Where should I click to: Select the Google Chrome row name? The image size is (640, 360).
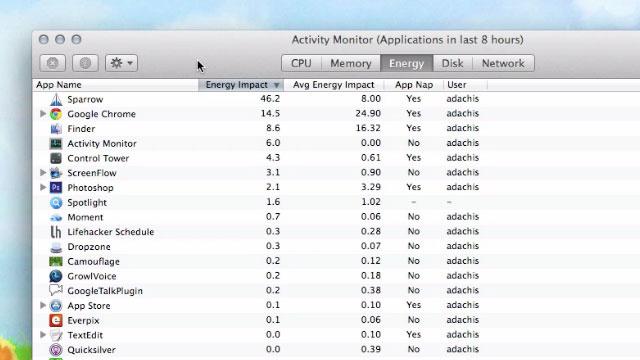click(x=101, y=114)
